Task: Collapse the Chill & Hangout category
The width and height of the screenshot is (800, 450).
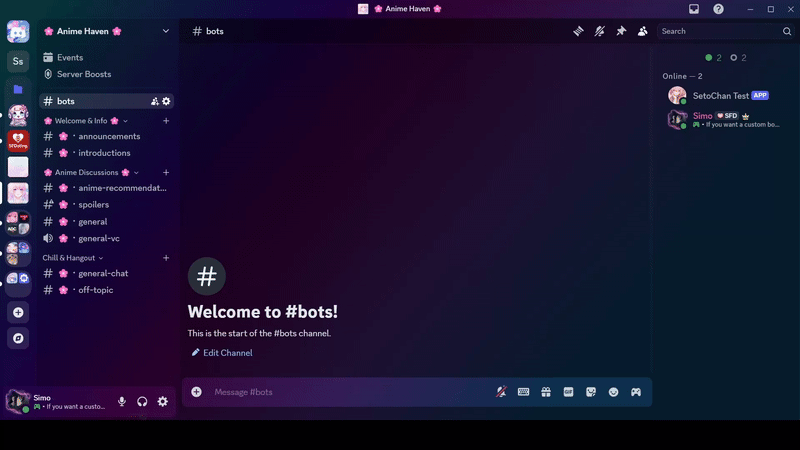Action: pyautogui.click(x=73, y=258)
